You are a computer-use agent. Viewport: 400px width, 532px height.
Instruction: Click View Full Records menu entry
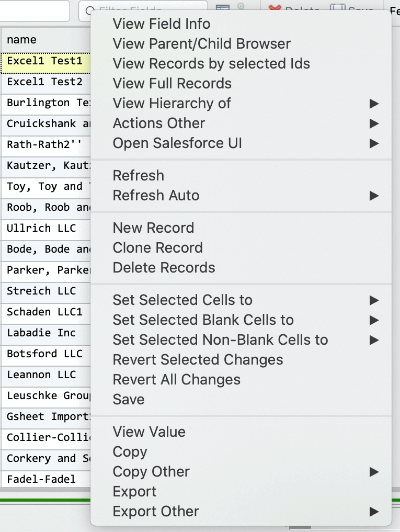241,83
